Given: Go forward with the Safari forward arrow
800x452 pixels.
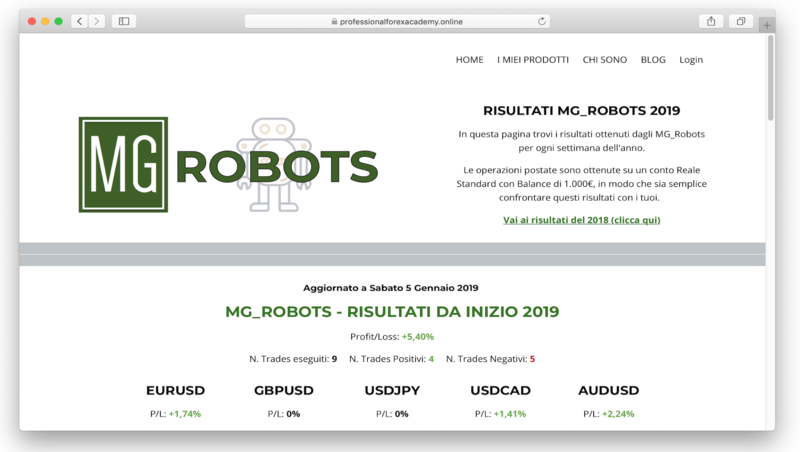Looking at the screenshot, I should (97, 21).
